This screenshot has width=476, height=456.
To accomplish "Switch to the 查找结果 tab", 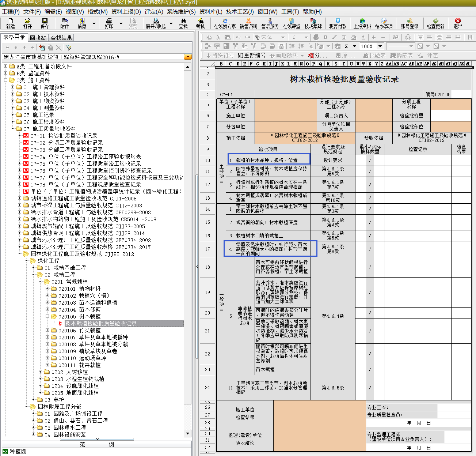I will [61, 38].
